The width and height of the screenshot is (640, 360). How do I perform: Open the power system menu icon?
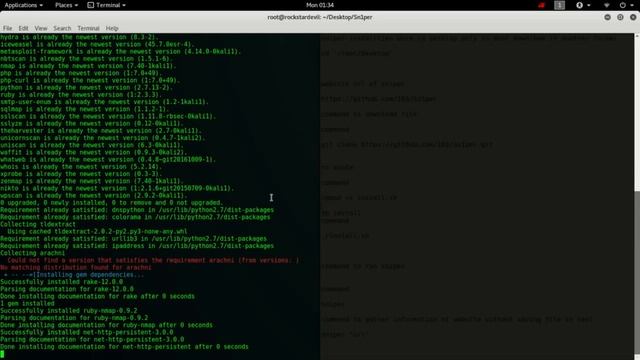[x=622, y=5]
